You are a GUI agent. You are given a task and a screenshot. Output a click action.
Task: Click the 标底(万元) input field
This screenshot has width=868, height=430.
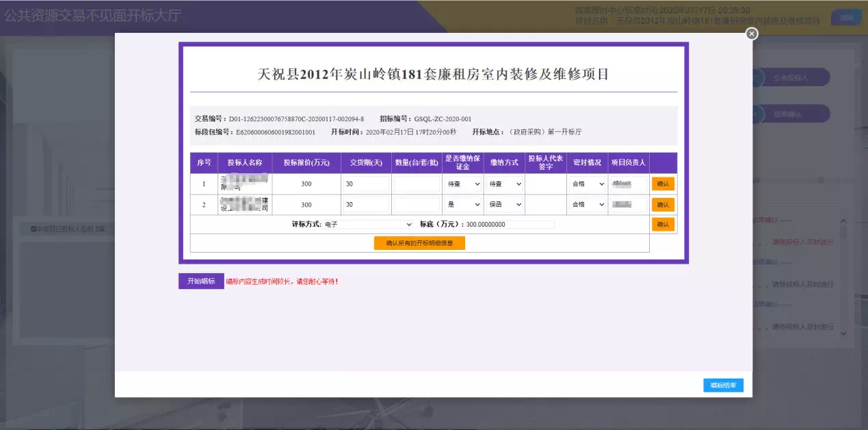510,225
